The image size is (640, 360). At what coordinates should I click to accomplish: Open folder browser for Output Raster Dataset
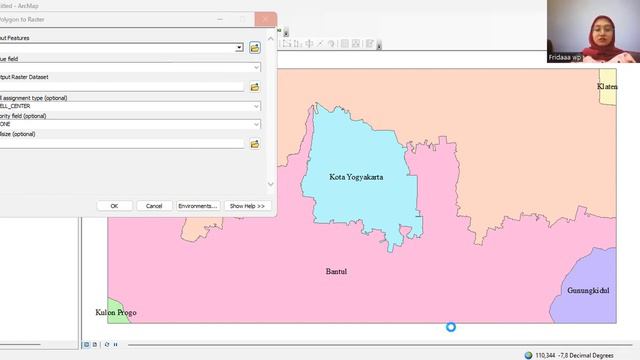pyautogui.click(x=255, y=87)
